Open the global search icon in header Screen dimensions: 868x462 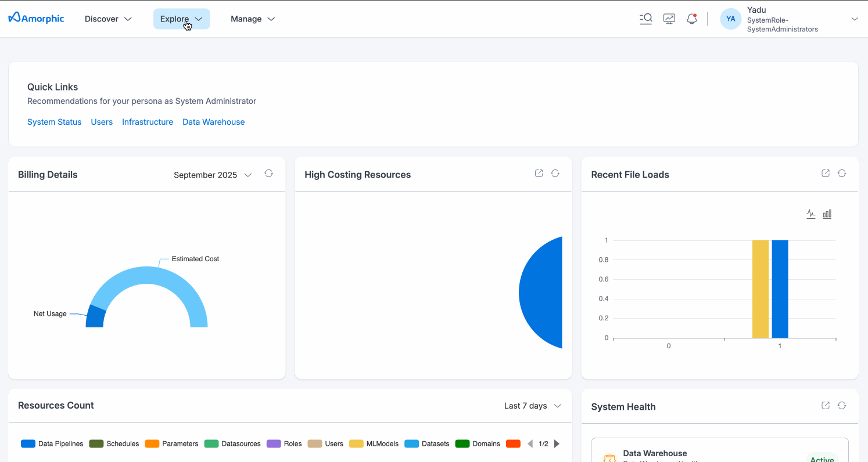[645, 19]
